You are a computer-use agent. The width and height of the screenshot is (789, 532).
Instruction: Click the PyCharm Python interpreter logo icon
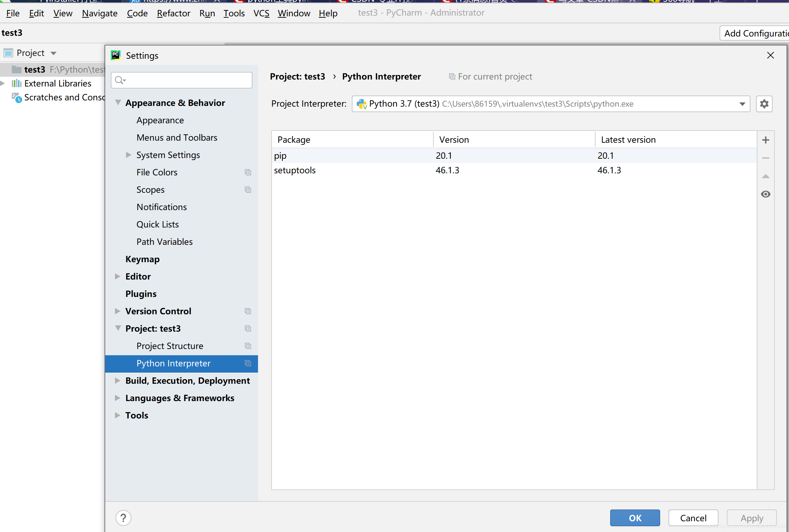362,104
